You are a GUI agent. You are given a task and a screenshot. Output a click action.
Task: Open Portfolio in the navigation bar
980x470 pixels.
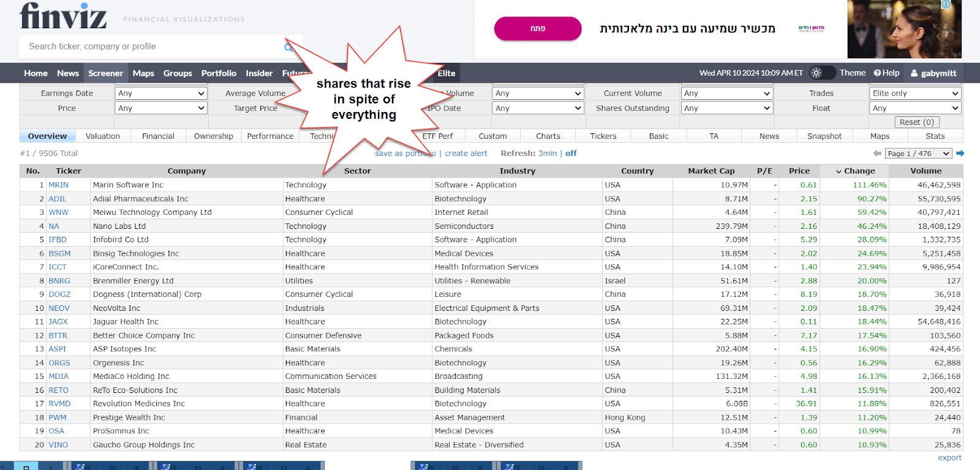[x=219, y=73]
